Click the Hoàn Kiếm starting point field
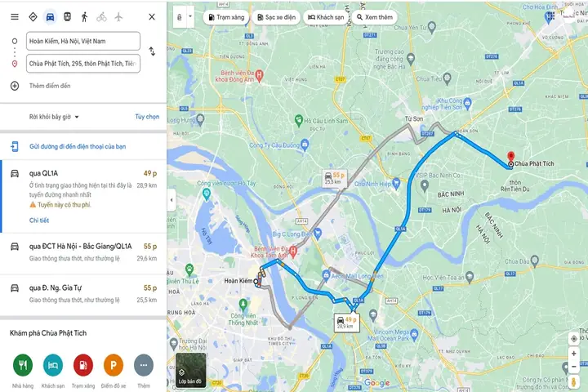Viewport: 588px width, 392px height. pos(83,42)
